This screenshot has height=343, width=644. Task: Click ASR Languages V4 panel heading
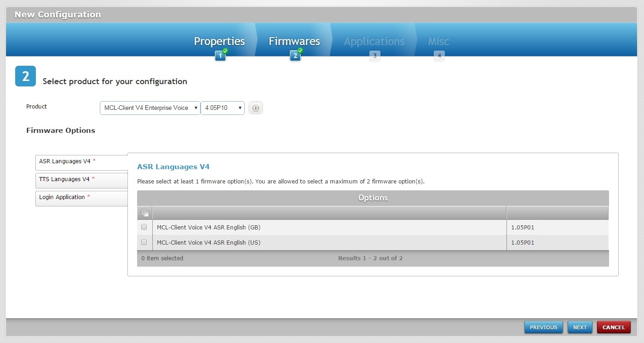(173, 167)
